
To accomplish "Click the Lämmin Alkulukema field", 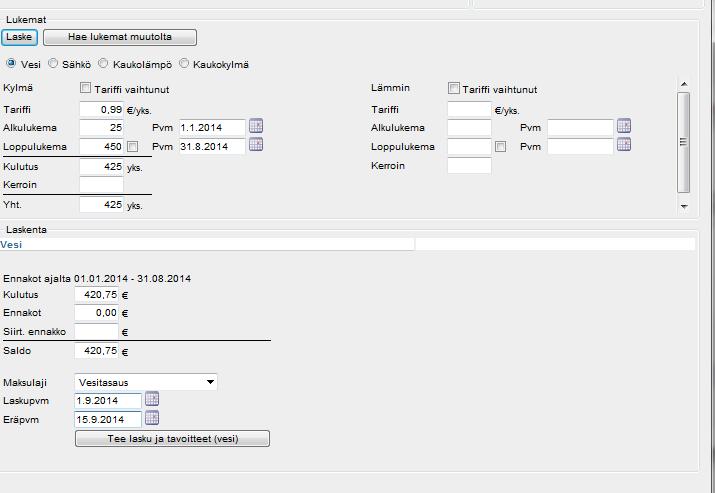I will 469,128.
